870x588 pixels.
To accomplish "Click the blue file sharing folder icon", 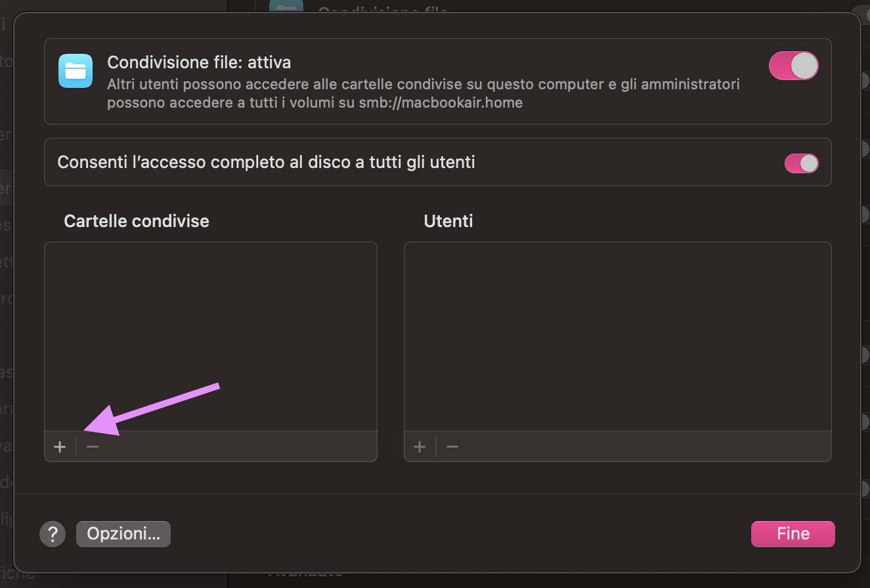I will point(76,71).
